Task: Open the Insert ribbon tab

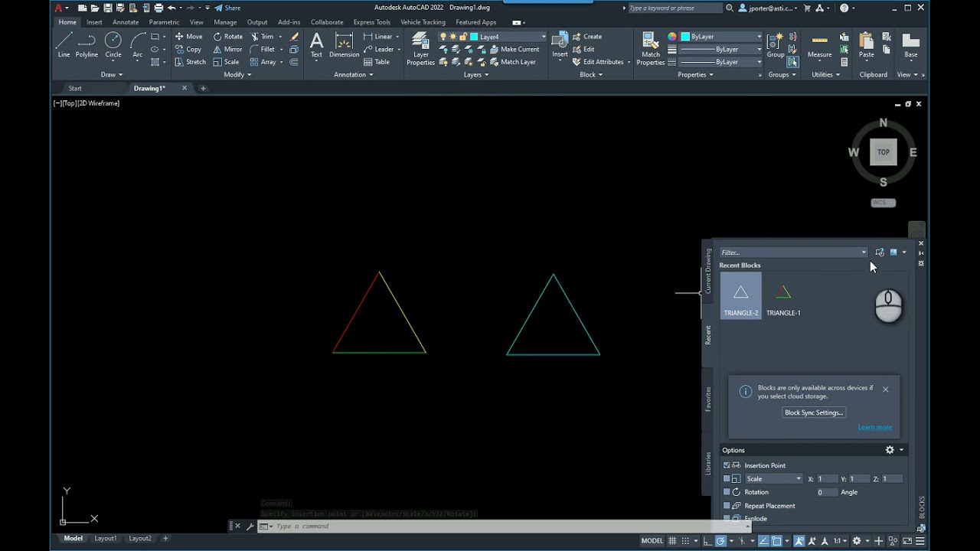Action: pyautogui.click(x=94, y=22)
